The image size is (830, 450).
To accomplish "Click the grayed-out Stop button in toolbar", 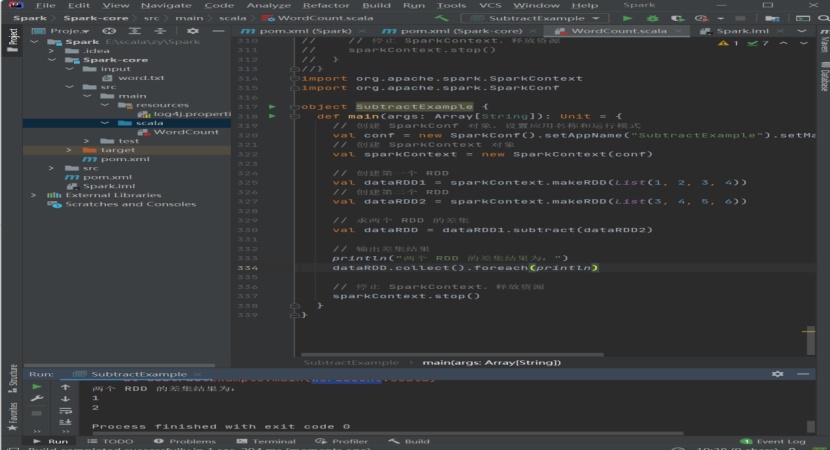I will pos(740,18).
